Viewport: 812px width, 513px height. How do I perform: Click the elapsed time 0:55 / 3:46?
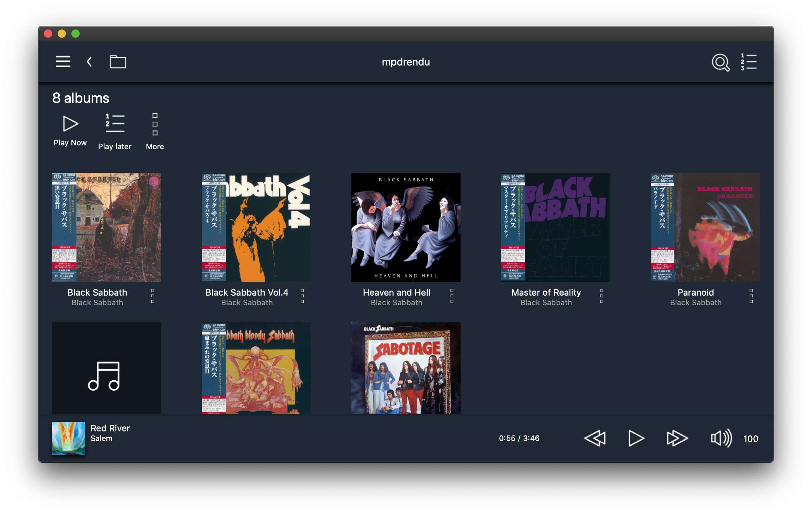point(519,438)
